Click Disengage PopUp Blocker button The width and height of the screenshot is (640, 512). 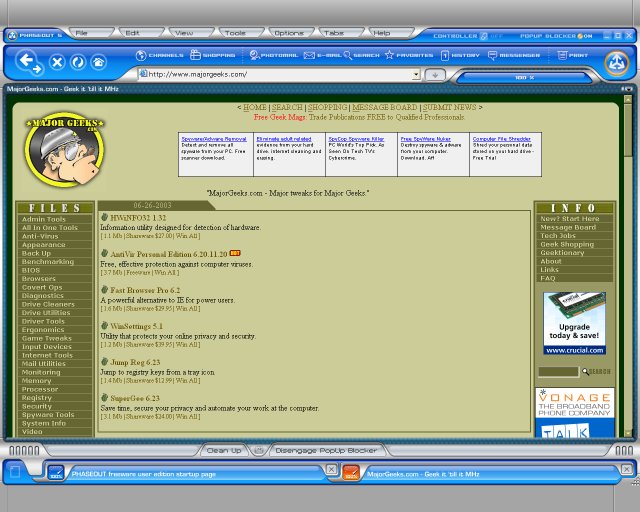326,450
